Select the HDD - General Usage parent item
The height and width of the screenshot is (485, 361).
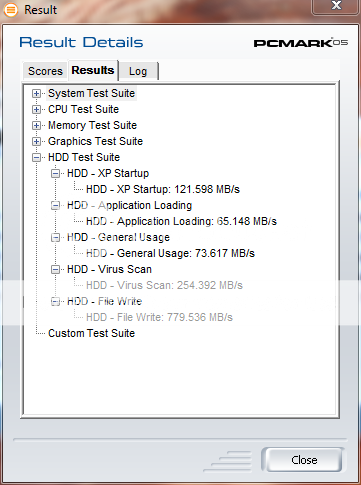(118, 237)
